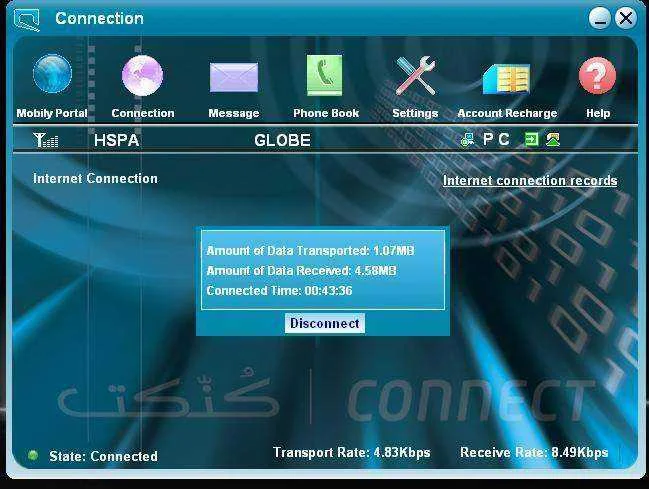The height and width of the screenshot is (489, 649).
Task: Click the Connection window title text
Action: pyautogui.click(x=99, y=18)
